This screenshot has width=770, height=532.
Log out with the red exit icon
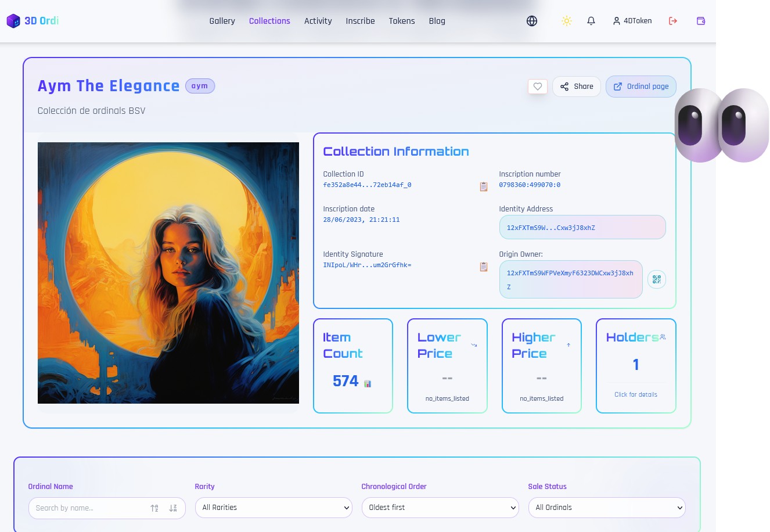pos(673,21)
